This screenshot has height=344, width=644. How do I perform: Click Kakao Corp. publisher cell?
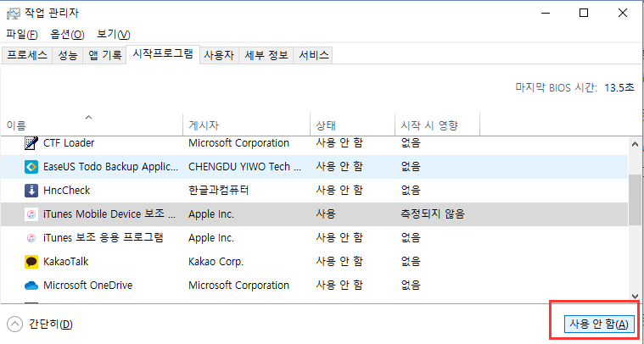pos(216,262)
